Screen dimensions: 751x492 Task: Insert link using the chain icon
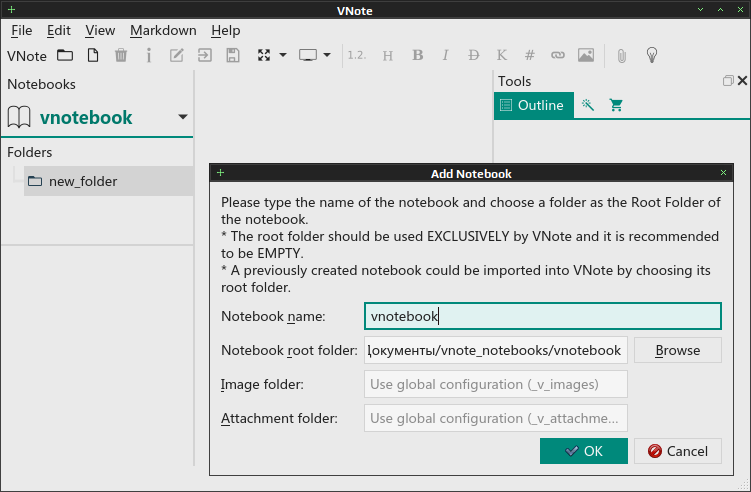[558, 56]
